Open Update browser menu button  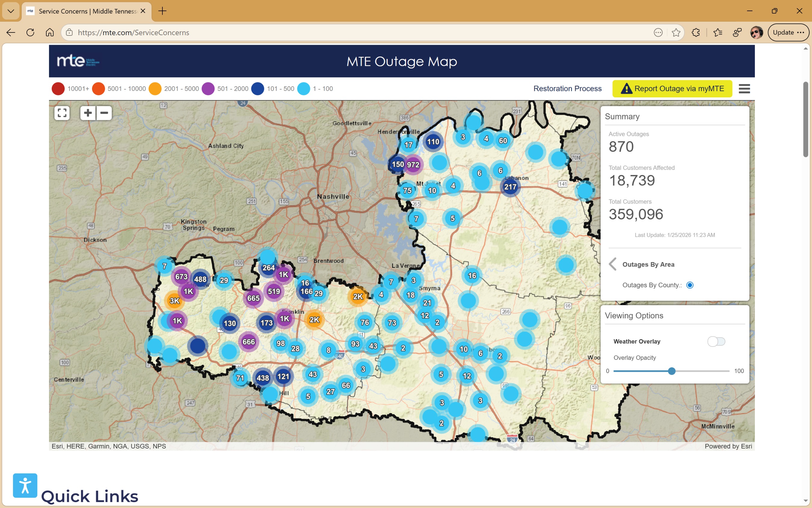788,32
